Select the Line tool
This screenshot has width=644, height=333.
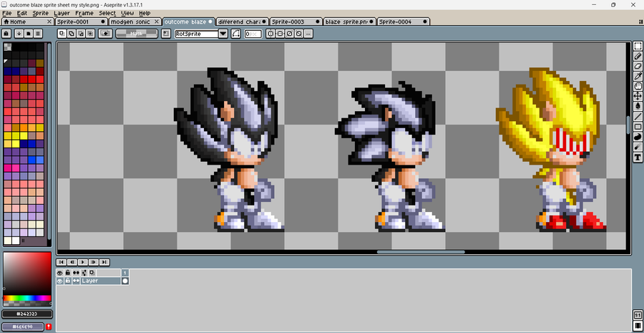pyautogui.click(x=638, y=116)
